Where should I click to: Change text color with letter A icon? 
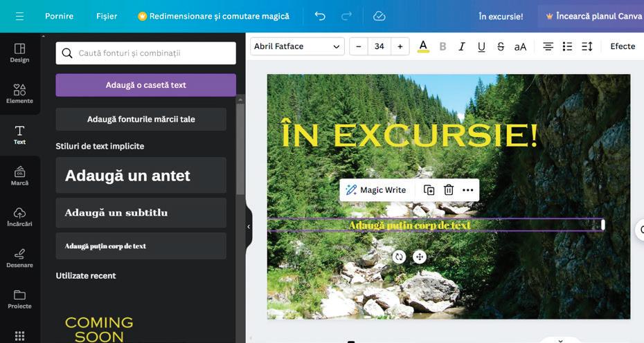click(x=423, y=46)
